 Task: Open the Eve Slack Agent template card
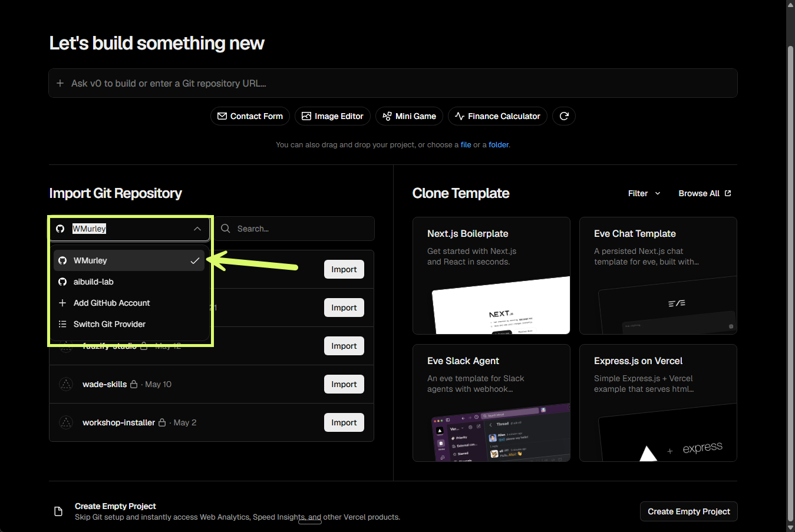click(x=491, y=403)
